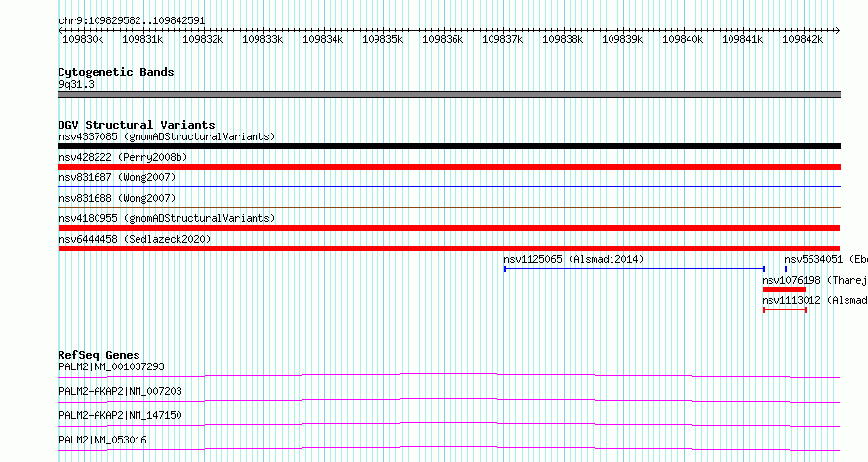Viewport: 868px width, 462px height.
Task: Click ruler tick label 109835k
Action: [x=382, y=40]
